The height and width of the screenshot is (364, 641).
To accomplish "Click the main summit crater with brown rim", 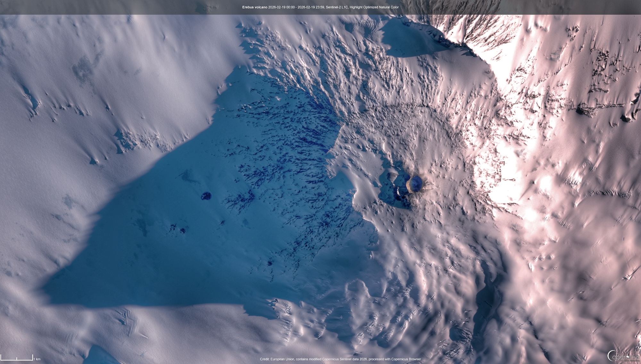I will coord(414,184).
